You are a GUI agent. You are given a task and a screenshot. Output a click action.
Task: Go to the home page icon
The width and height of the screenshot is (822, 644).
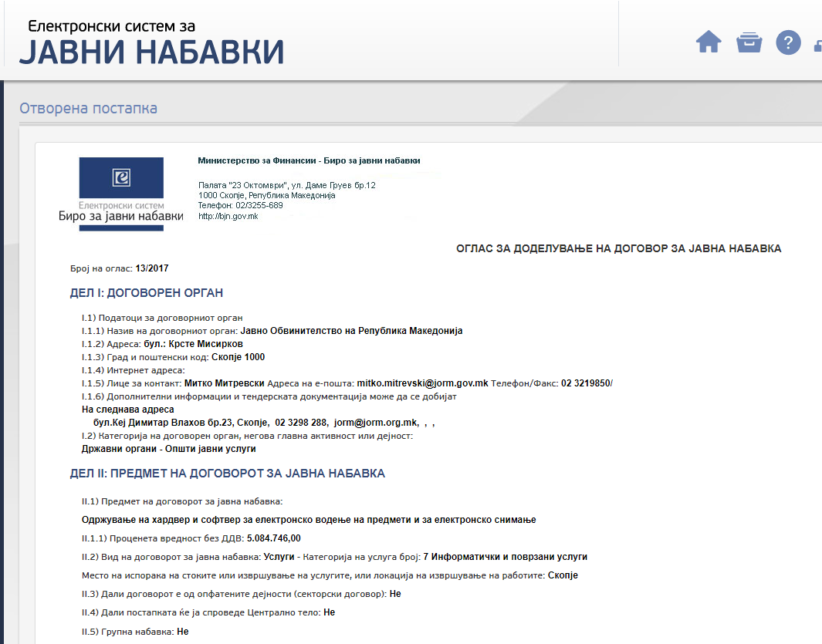coord(709,42)
